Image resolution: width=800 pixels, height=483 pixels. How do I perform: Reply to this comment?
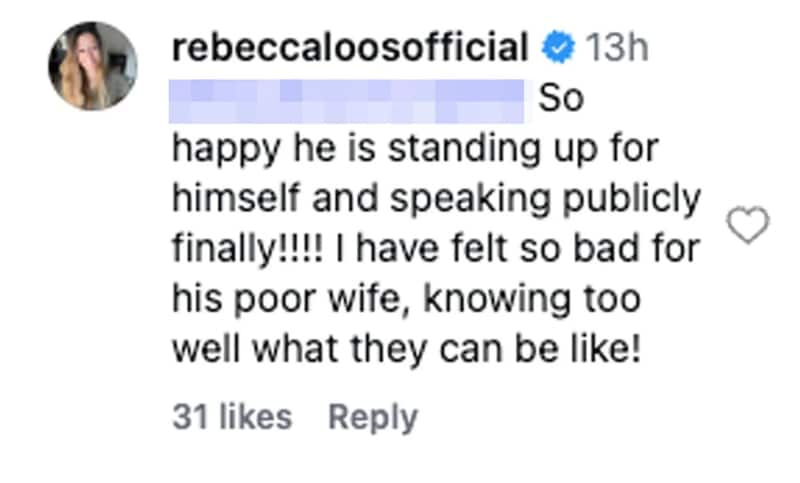point(373,416)
